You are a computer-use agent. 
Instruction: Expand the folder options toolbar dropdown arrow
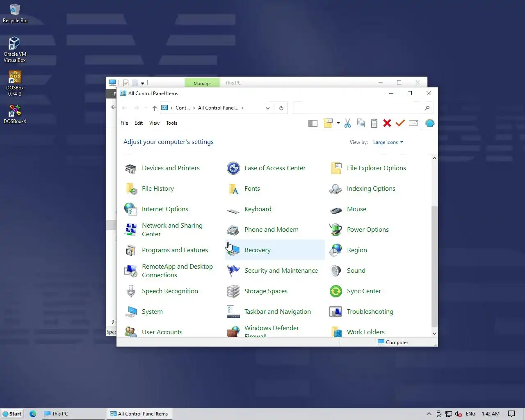pos(338,123)
